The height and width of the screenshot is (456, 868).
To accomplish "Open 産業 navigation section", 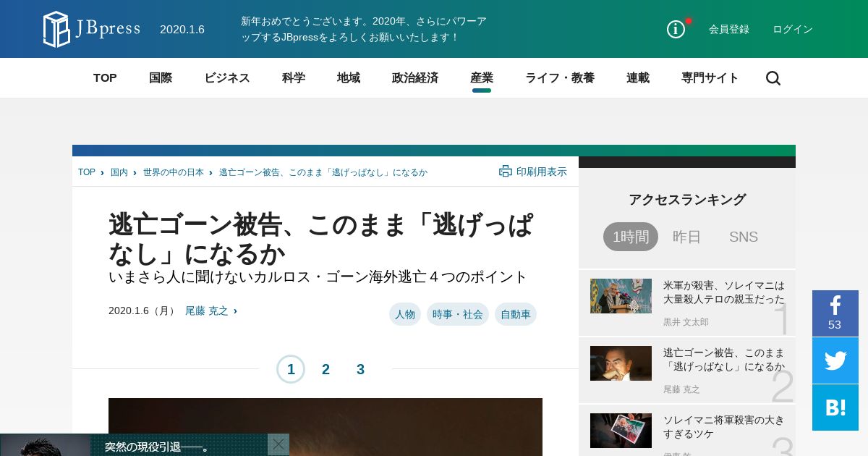I will pos(482,78).
